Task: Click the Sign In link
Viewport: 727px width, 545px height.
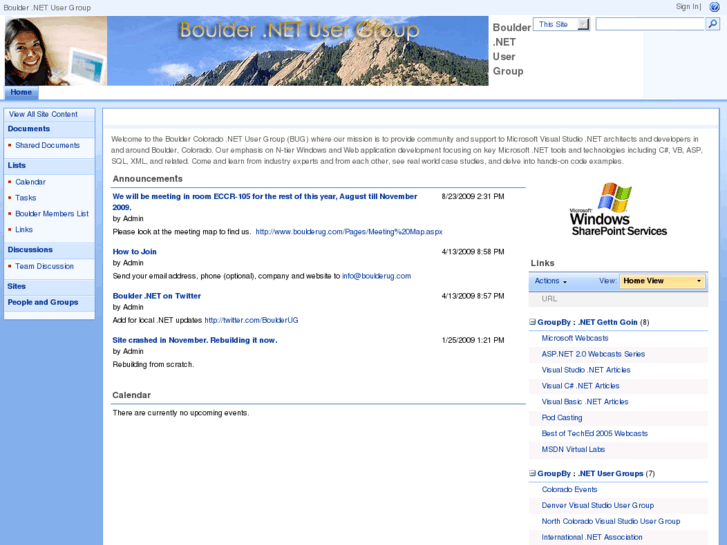Action: click(x=687, y=7)
